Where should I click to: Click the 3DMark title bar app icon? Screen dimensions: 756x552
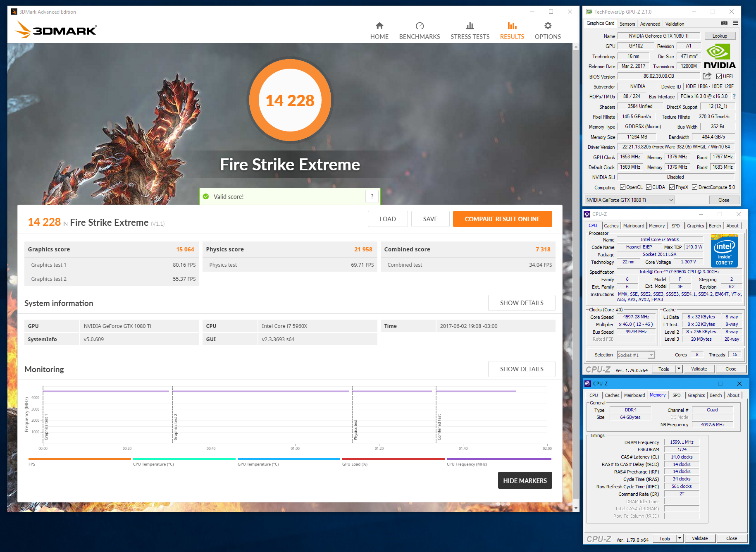point(14,12)
